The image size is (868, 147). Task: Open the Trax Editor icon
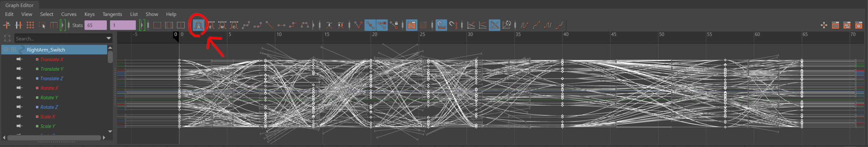[847, 25]
